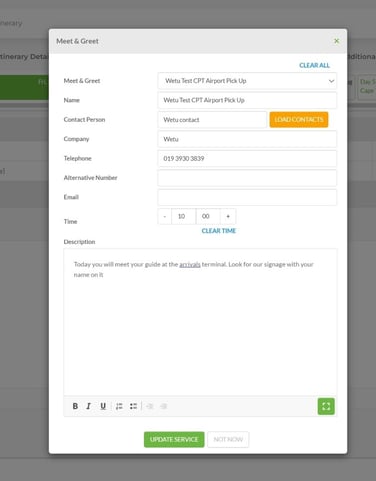Insert a numbered list
The height and width of the screenshot is (481, 376).
point(119,406)
